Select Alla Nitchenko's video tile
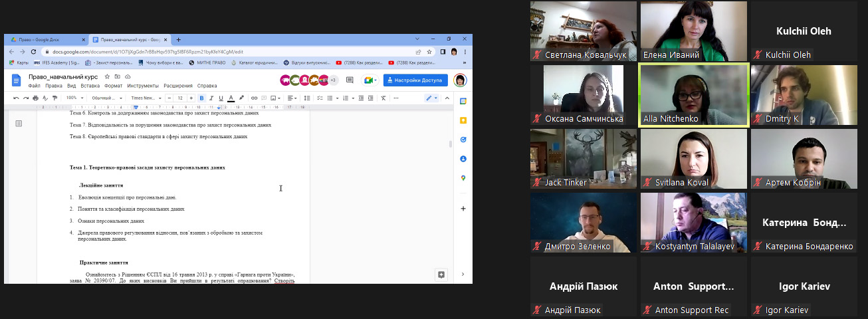 coord(693,95)
